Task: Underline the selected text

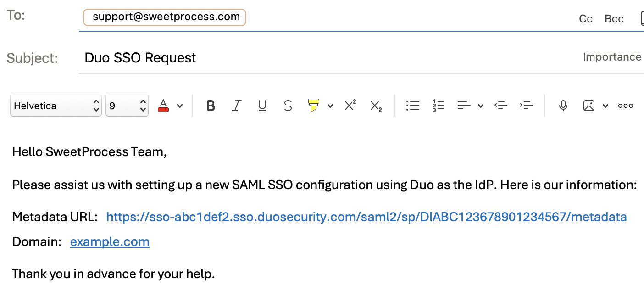Action: (x=262, y=106)
